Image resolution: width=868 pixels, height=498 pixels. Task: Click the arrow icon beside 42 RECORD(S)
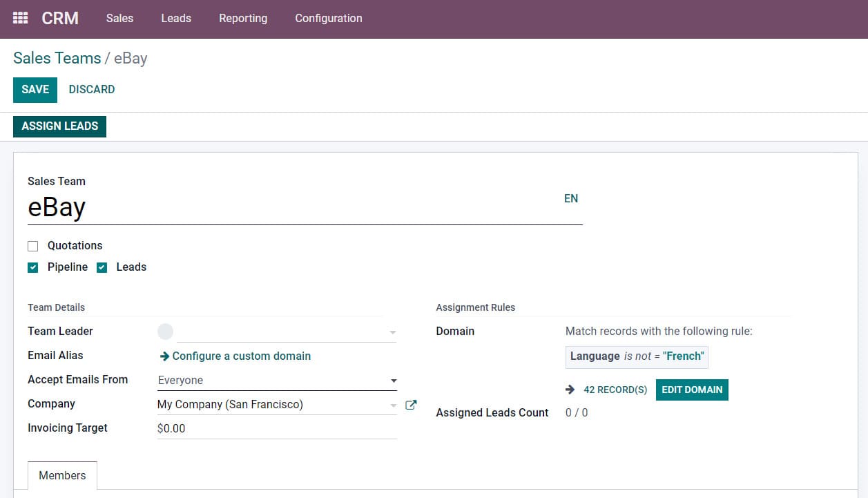tap(570, 390)
